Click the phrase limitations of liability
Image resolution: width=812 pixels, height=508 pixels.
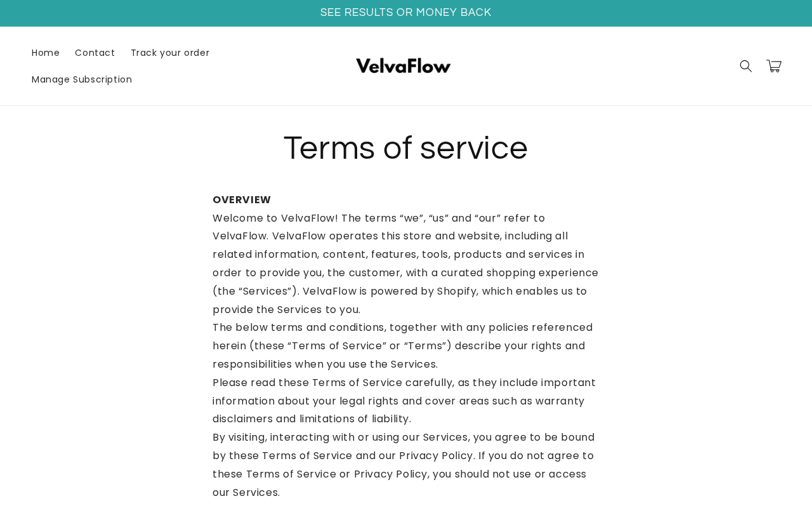355,419
